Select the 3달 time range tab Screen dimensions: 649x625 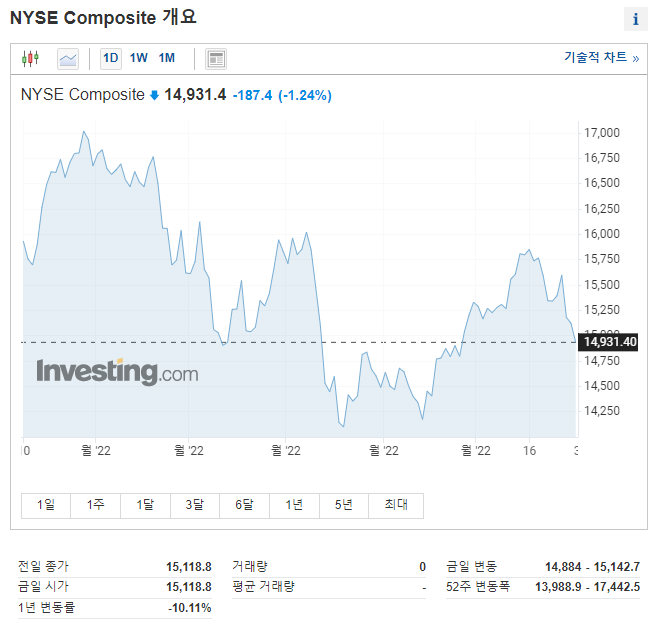coord(195,505)
